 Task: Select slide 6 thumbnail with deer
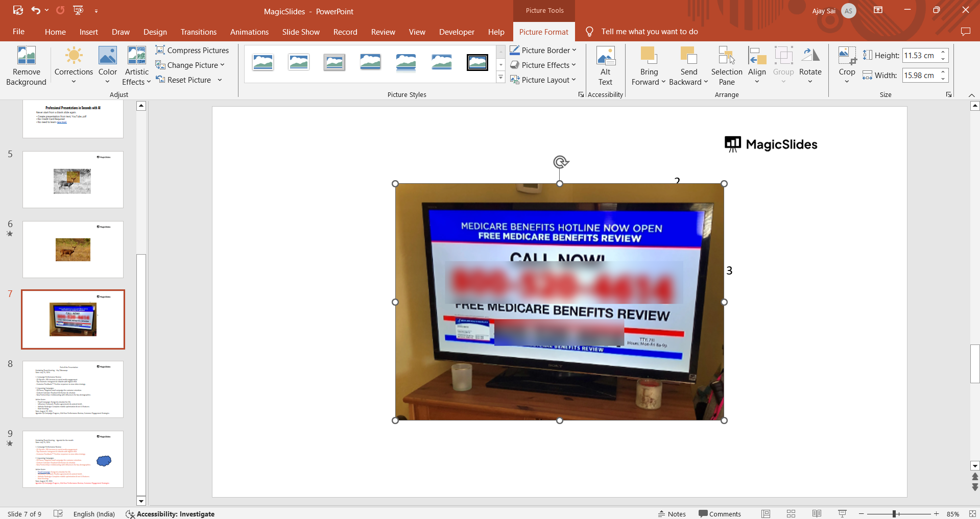click(73, 250)
